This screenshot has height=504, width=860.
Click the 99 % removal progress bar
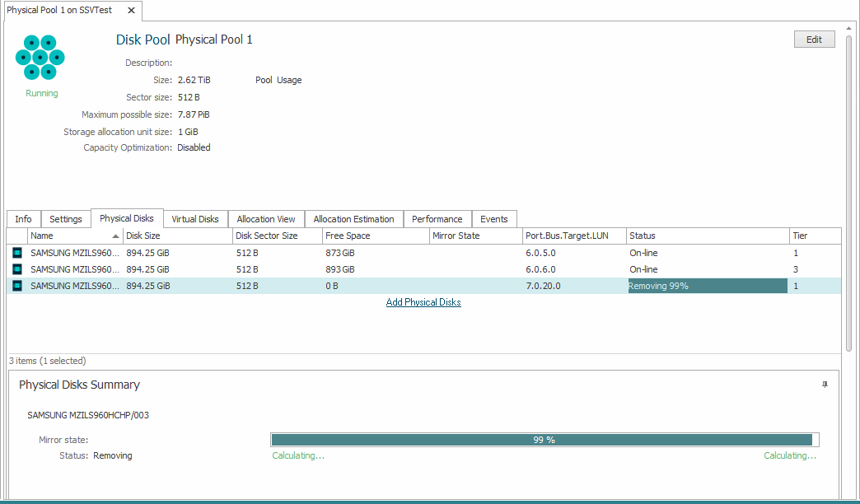point(544,440)
